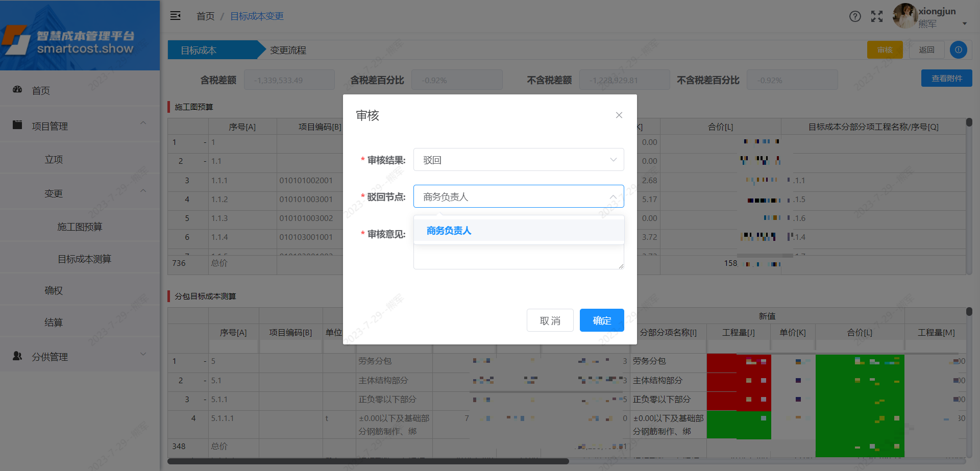Open 首页 breadcrumb link
Image resolution: width=980 pixels, height=471 pixels.
pyautogui.click(x=205, y=16)
